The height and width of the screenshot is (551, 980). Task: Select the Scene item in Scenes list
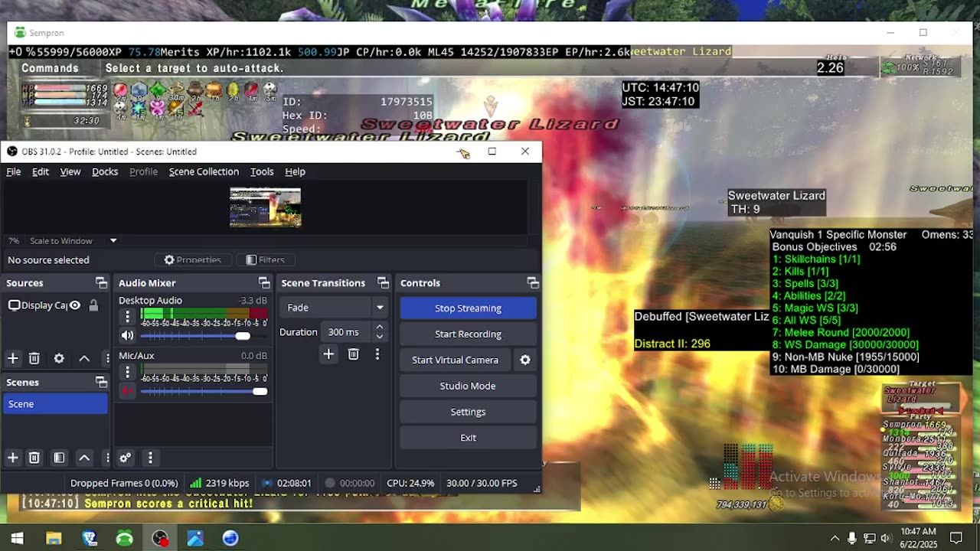[x=55, y=404]
